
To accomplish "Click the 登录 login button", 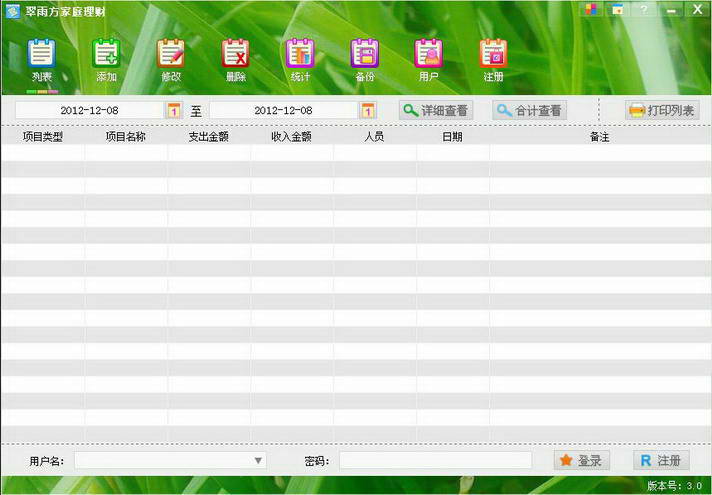I will (581, 460).
